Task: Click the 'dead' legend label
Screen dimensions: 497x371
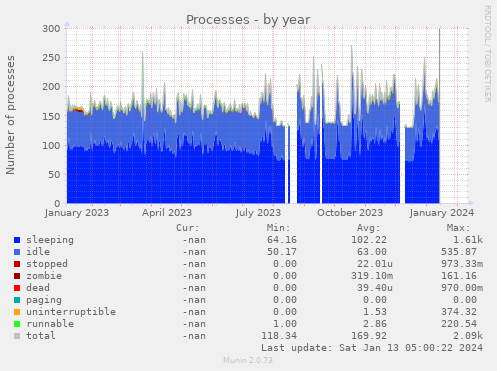Action: (x=38, y=288)
